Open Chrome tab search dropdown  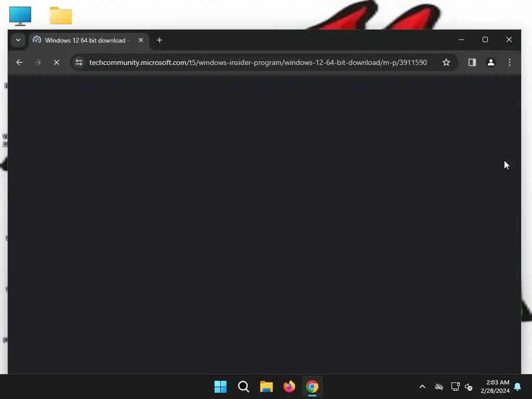coord(18,40)
